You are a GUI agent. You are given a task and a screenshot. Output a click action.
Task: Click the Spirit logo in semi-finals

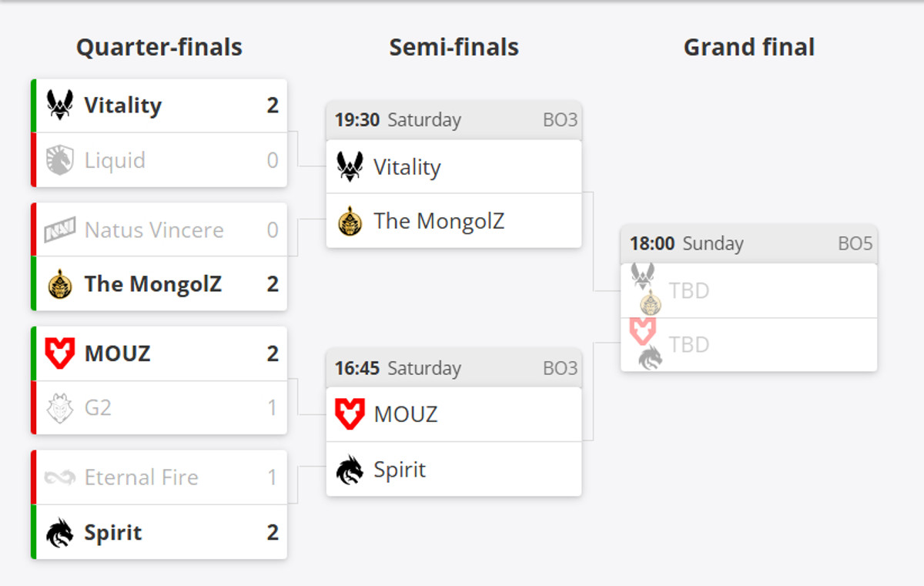click(350, 470)
